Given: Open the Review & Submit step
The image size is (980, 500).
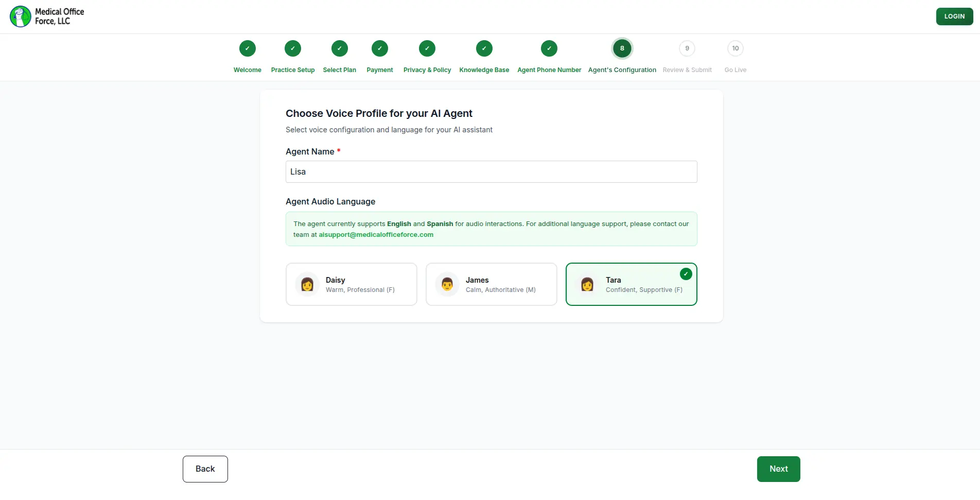Looking at the screenshot, I should 687,48.
